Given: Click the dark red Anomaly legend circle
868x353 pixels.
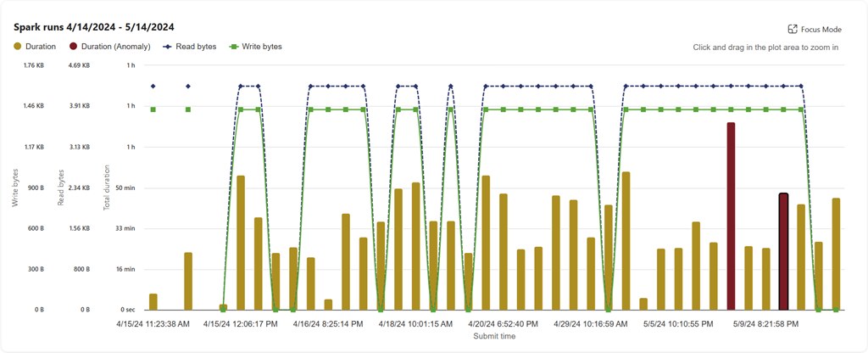Looking at the screenshot, I should coord(75,47).
